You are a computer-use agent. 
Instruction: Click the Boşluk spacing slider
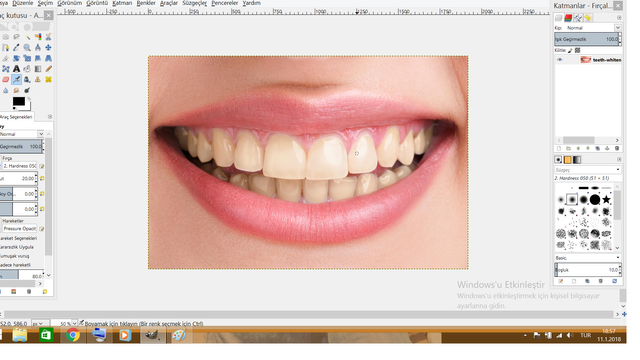point(587,270)
